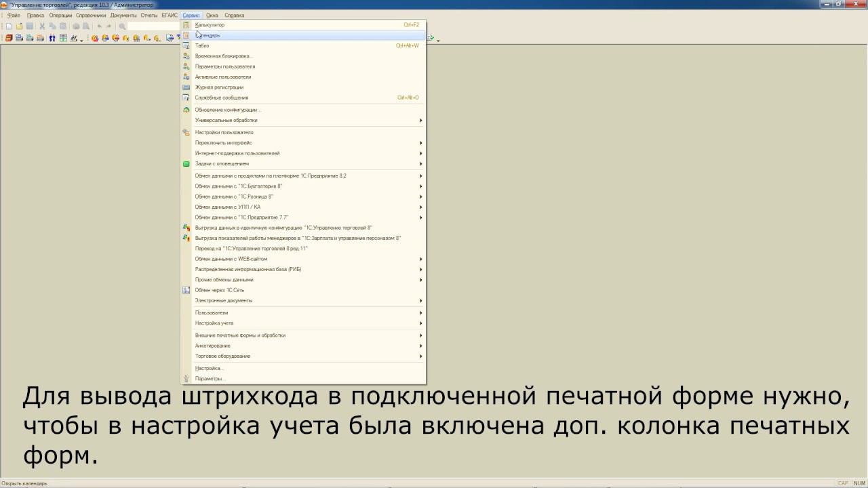
Task: Expand Обмен данными с "1С:Розница 8"
Action: 303,197
